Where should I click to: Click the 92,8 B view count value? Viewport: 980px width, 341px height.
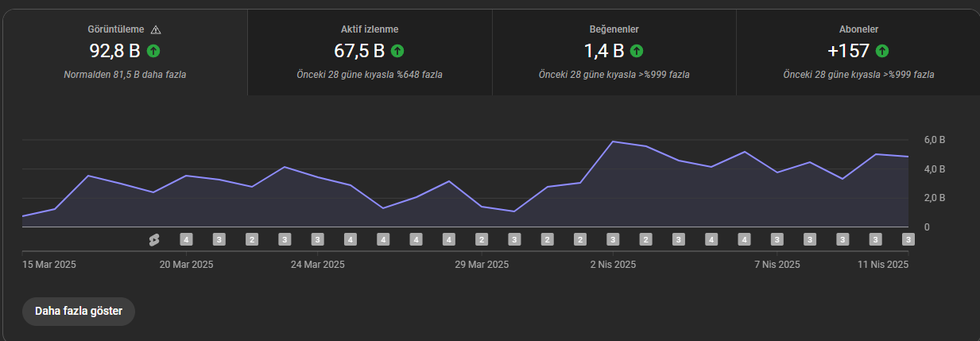[x=114, y=51]
